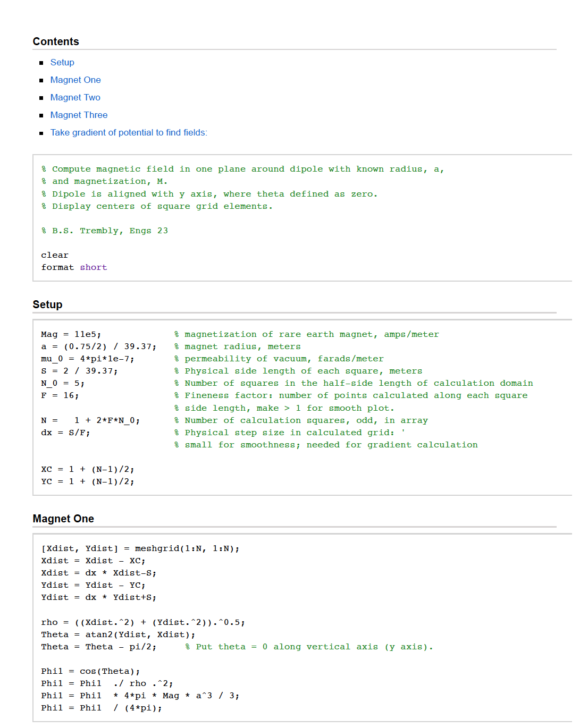Click the Contents heading

[x=56, y=42]
